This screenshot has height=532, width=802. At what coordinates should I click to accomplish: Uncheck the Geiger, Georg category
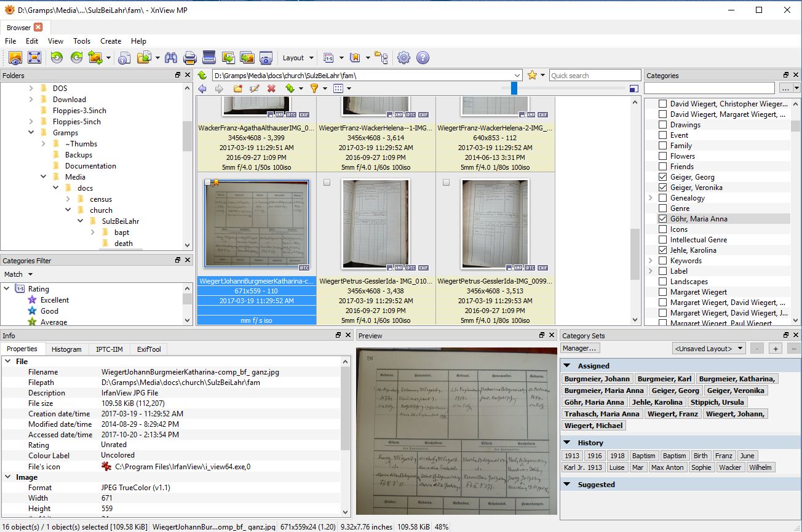(662, 177)
